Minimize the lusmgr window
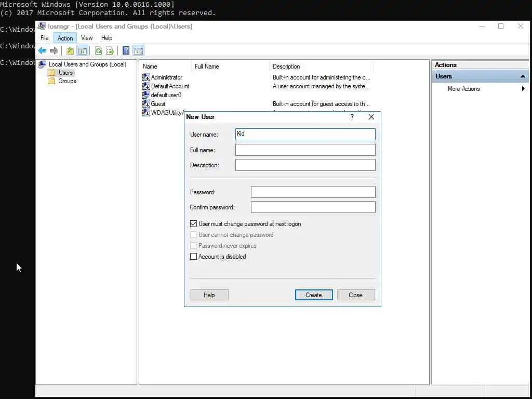 tap(482, 26)
